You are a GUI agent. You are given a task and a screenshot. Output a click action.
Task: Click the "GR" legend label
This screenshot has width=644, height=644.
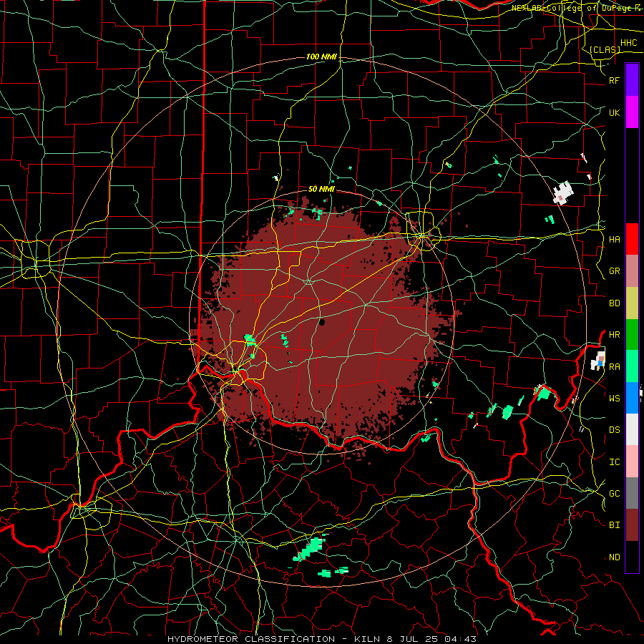[x=614, y=271]
